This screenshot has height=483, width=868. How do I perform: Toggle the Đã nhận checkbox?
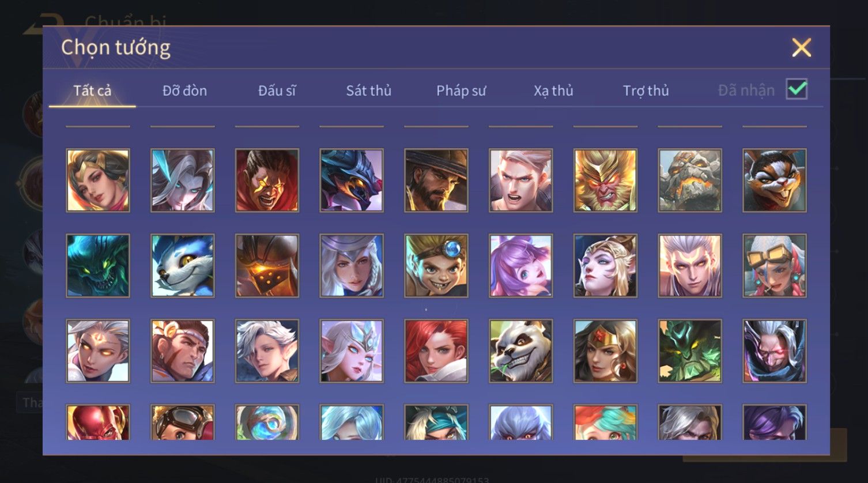[x=797, y=89]
